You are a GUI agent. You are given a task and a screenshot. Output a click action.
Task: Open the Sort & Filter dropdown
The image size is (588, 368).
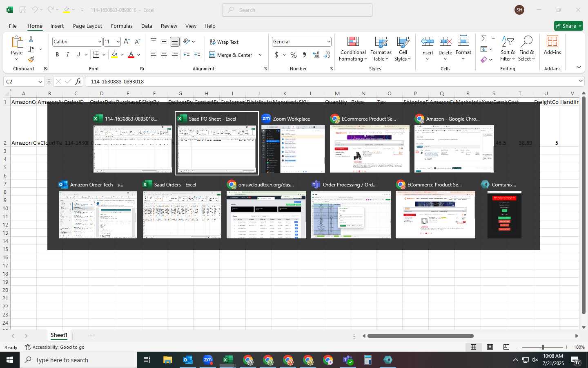(x=508, y=49)
